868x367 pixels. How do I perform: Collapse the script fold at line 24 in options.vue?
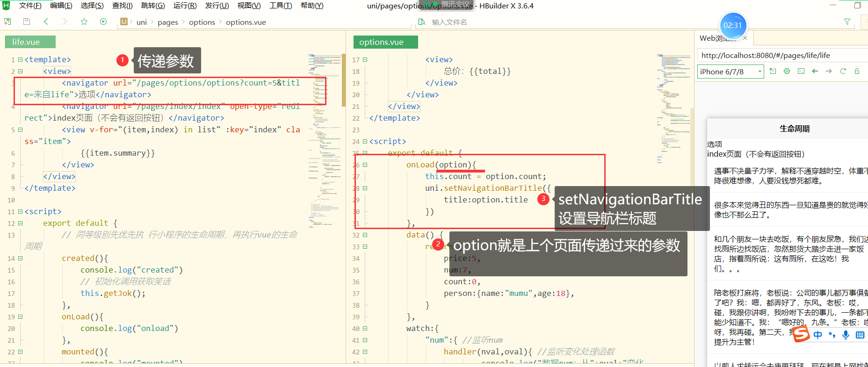pyautogui.click(x=365, y=141)
